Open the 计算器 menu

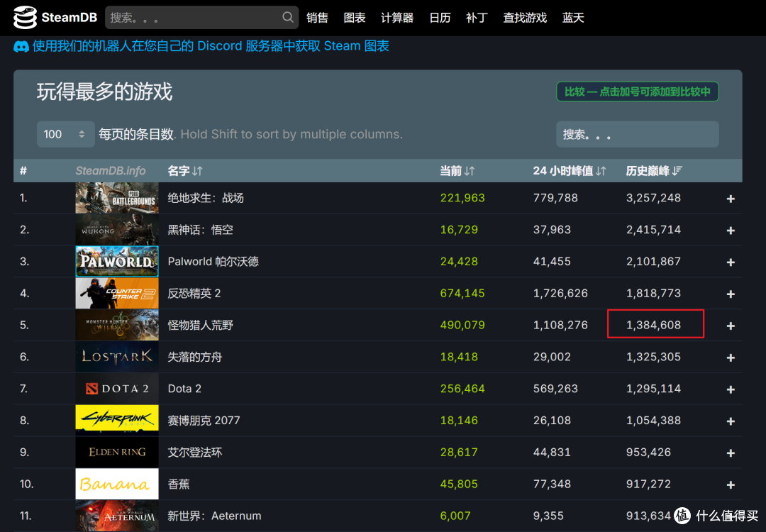(397, 18)
